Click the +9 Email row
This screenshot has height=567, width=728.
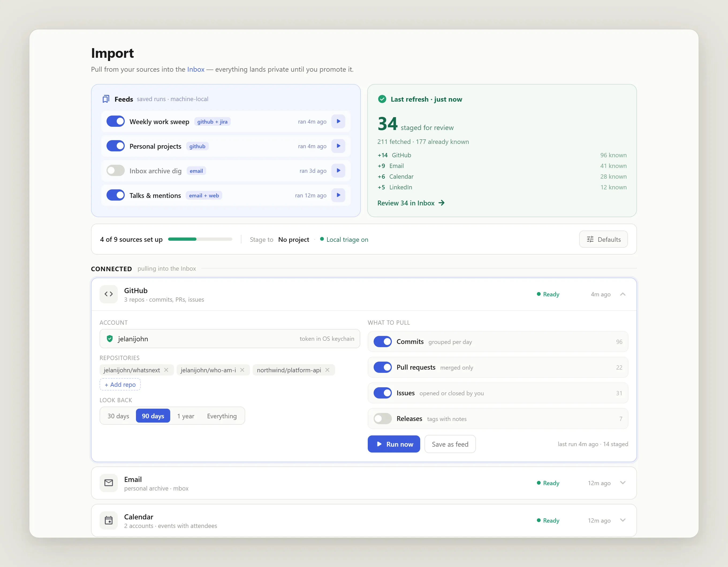click(502, 166)
